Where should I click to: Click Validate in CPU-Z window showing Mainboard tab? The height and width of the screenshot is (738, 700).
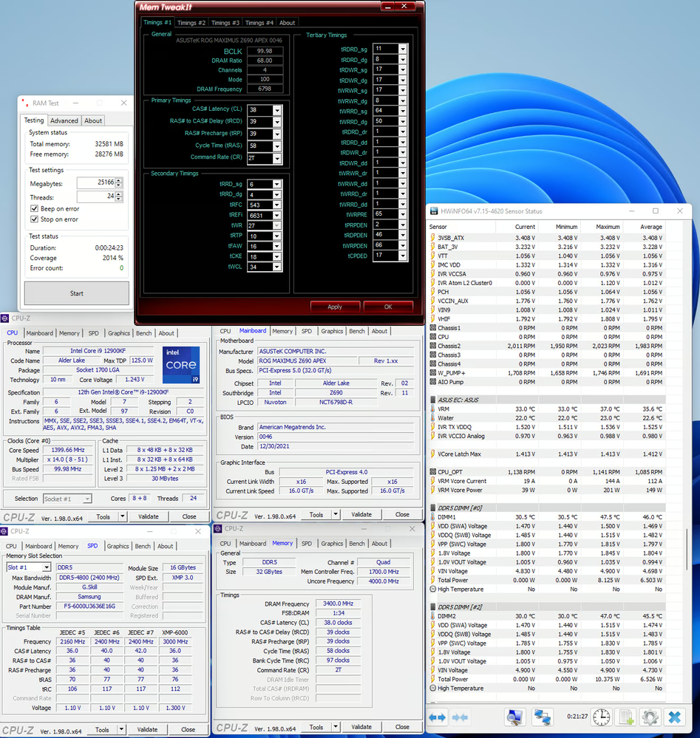pyautogui.click(x=361, y=514)
